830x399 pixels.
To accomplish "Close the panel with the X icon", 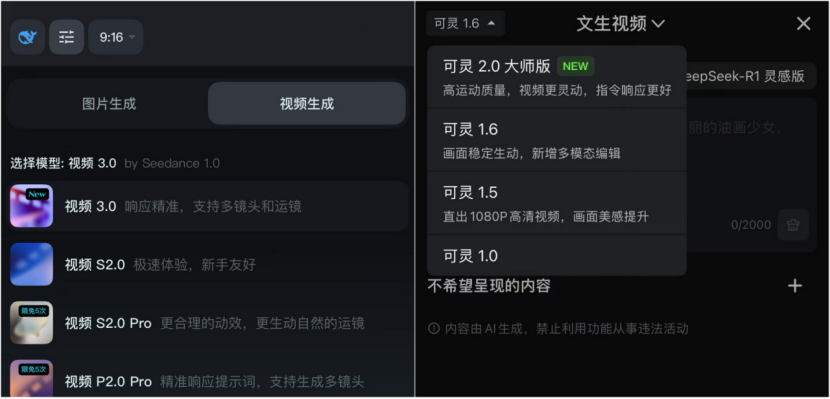I will [804, 24].
